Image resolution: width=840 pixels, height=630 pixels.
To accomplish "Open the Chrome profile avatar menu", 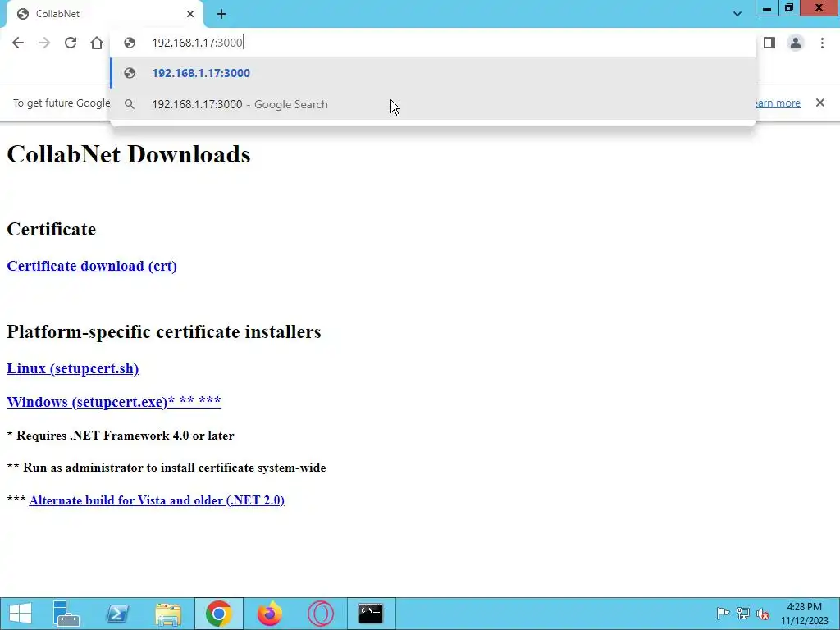I will pos(796,43).
